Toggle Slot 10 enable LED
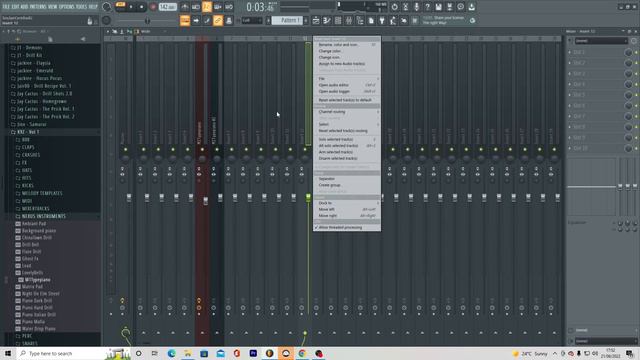 click(636, 148)
